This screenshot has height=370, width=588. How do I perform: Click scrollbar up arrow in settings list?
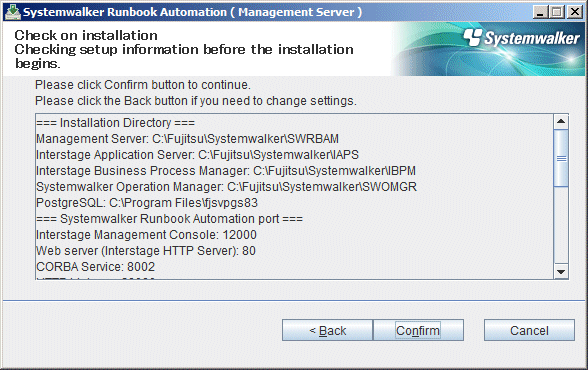(x=561, y=121)
